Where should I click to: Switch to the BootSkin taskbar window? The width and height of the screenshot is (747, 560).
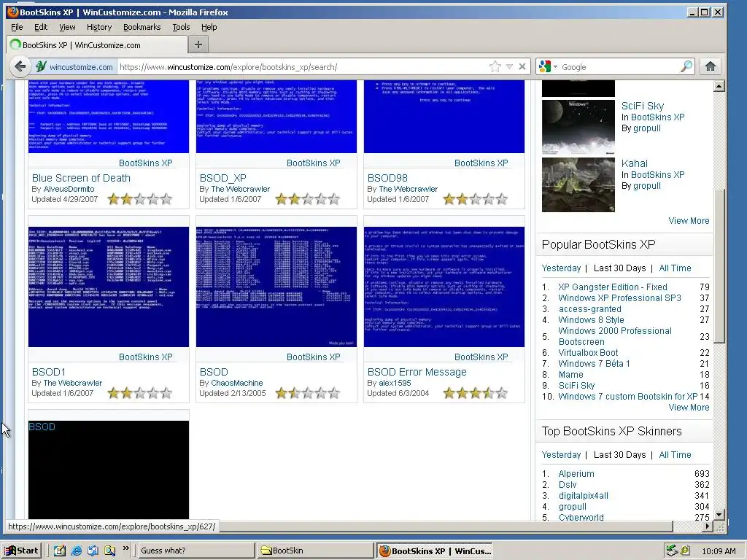pos(314,551)
